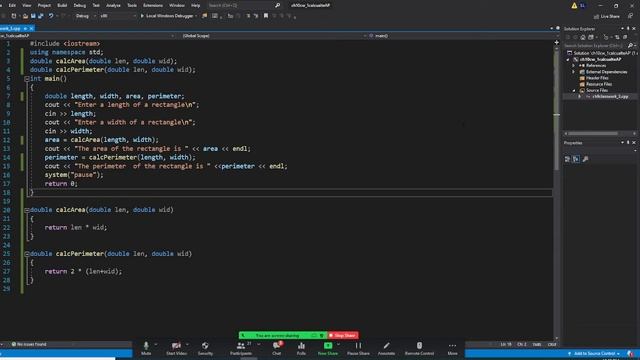Image resolution: width=640 pixels, height=360 pixels.
Task: Close the Solution Explorer panel
Action: pos(634,29)
